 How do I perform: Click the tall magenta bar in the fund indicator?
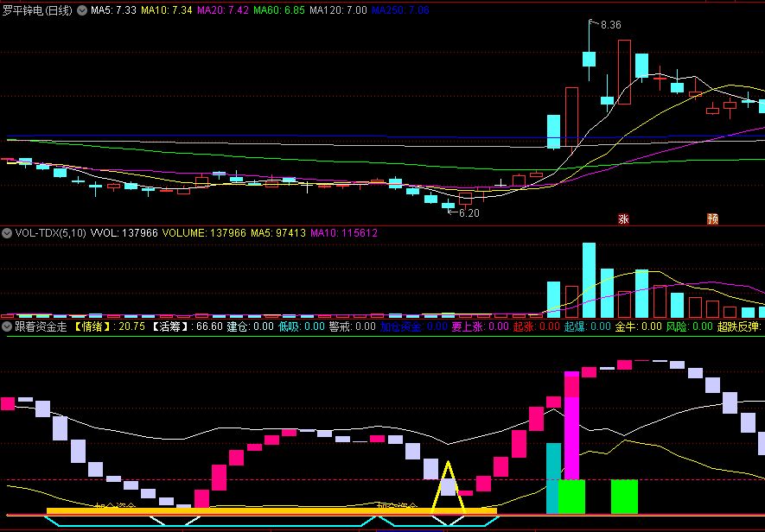click(x=571, y=426)
